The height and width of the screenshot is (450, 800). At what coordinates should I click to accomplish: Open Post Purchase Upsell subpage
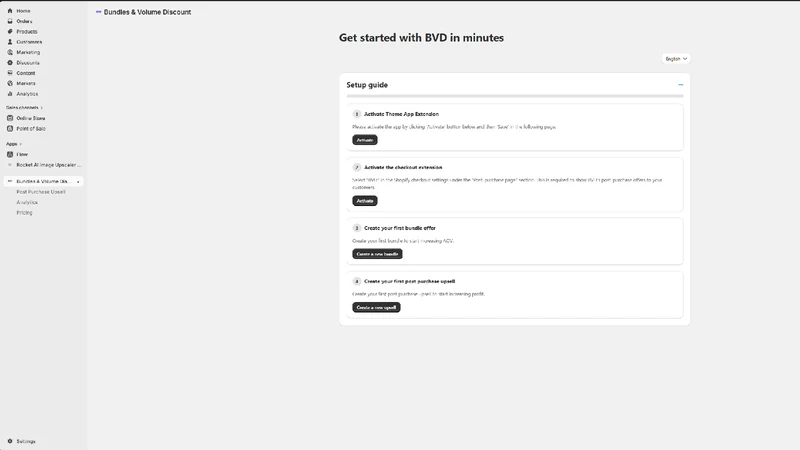(x=41, y=192)
